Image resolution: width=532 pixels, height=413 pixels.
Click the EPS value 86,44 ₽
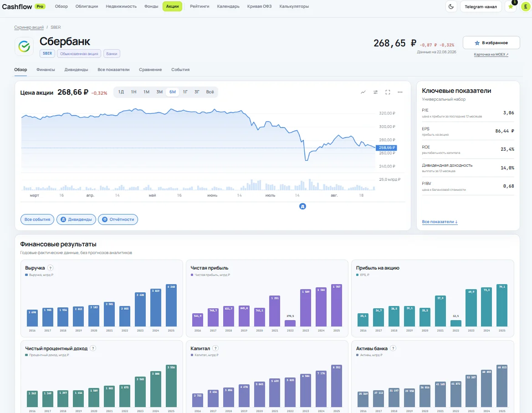click(x=505, y=131)
